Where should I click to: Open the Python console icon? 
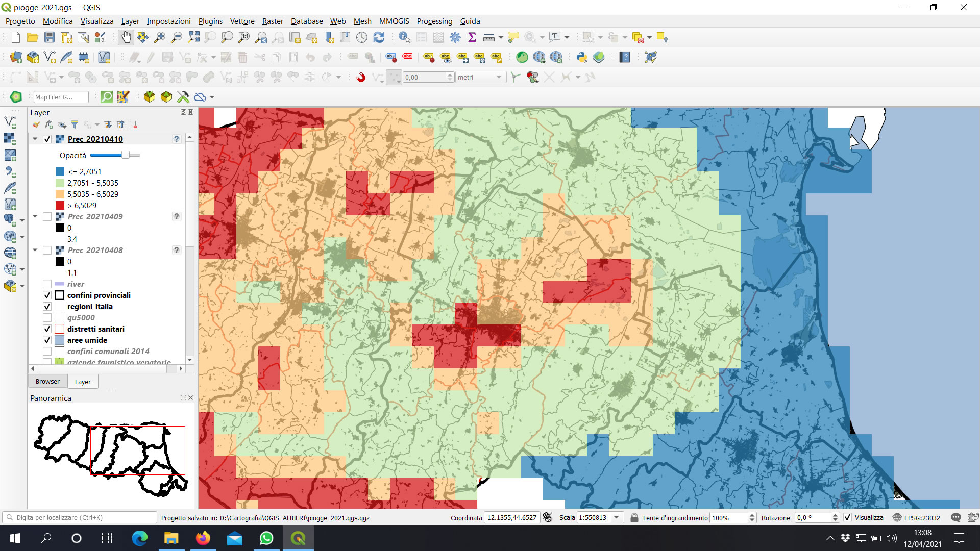pyautogui.click(x=581, y=57)
